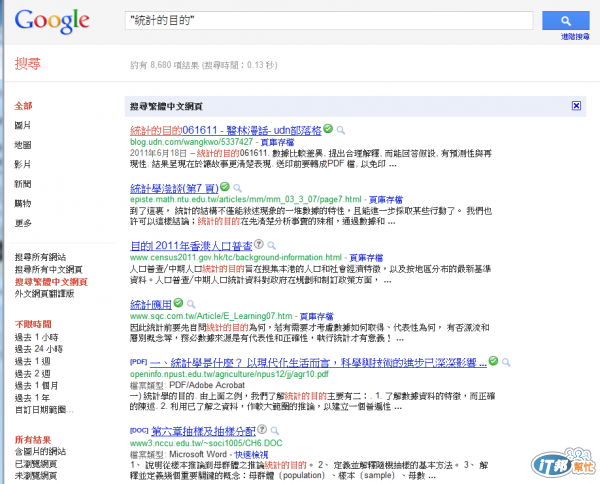The width and height of the screenshot is (600, 484).
Task: Close the 搜尋繁體中文網頁 banner
Action: [x=576, y=106]
